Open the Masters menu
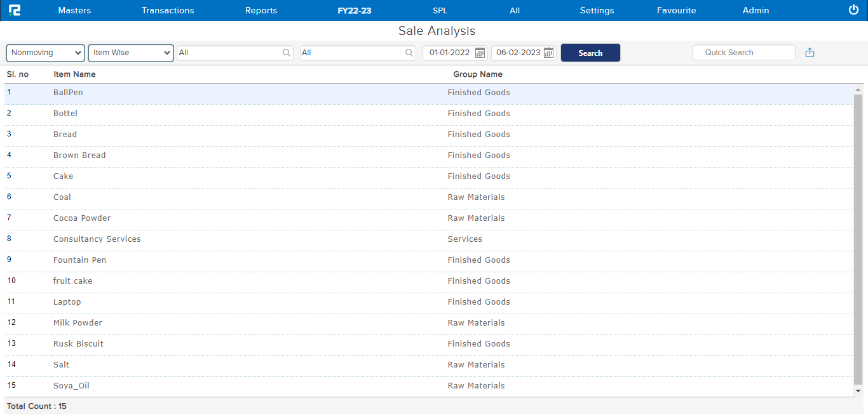The image size is (868, 417). 74,10
